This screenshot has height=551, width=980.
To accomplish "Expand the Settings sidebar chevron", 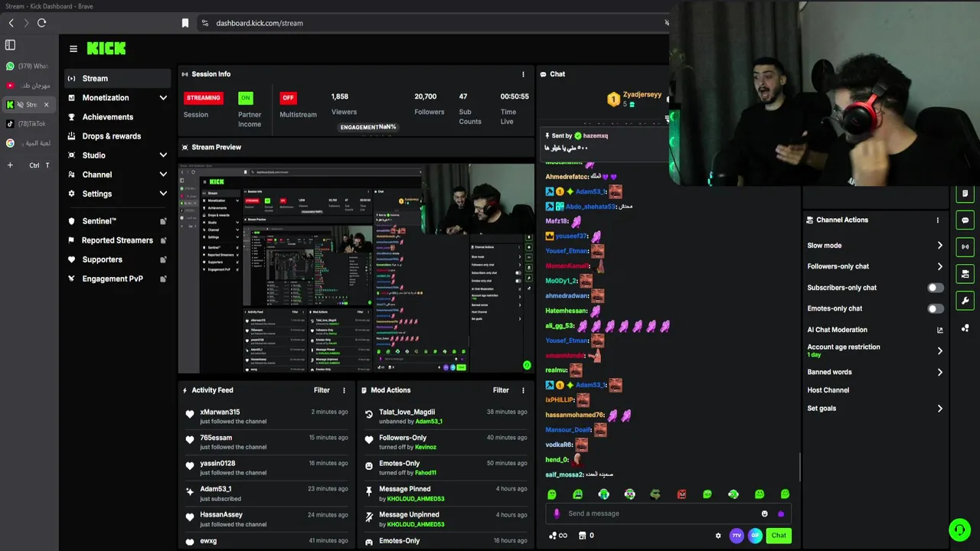I will point(163,194).
